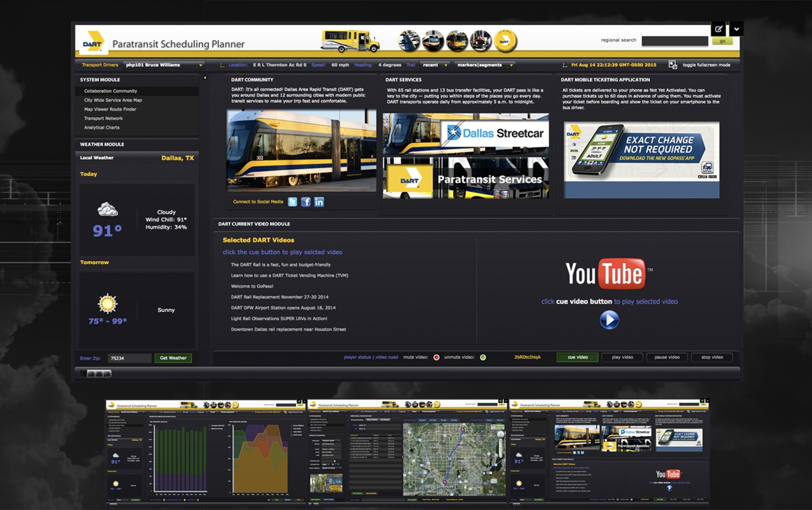Open the Transport Drivers dropdown
The height and width of the screenshot is (510, 812).
pyautogui.click(x=200, y=65)
